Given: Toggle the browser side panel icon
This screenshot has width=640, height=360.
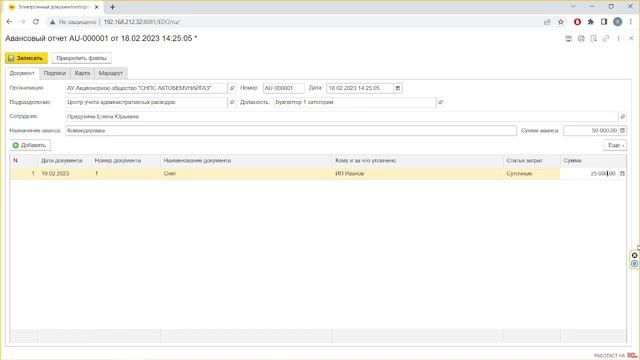Looking at the screenshot, I should (x=604, y=22).
